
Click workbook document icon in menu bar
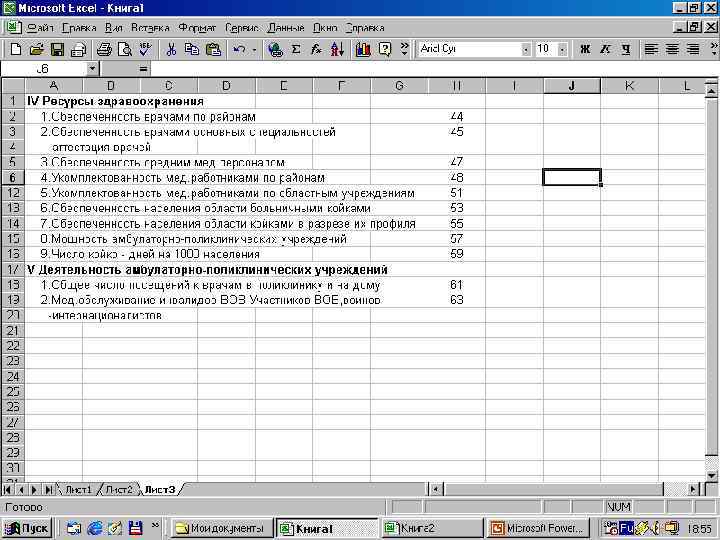[x=14, y=28]
